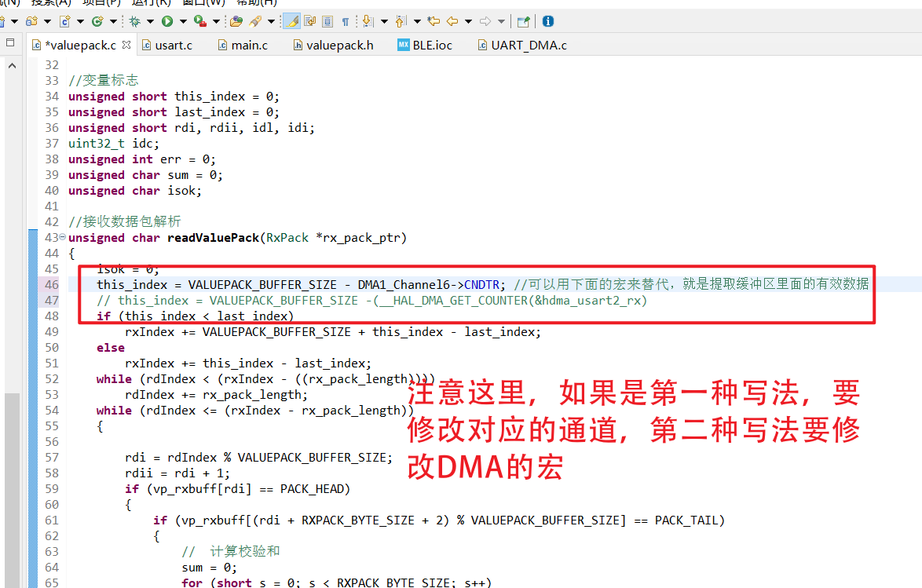Open the BLE.ioc tab
Image resolution: width=922 pixels, height=588 pixels.
click(425, 46)
